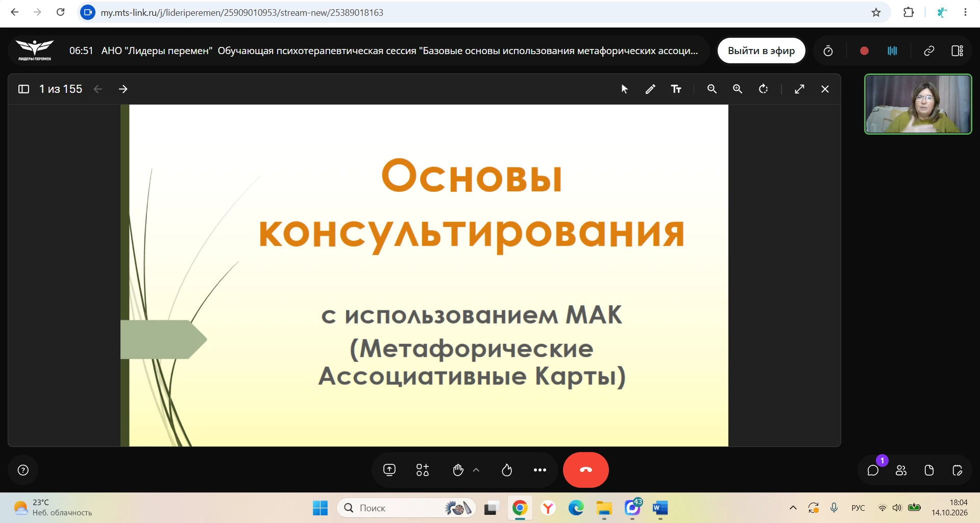Screen dimensions: 980x523
Task: Click the session title text in header
Action: [x=399, y=51]
